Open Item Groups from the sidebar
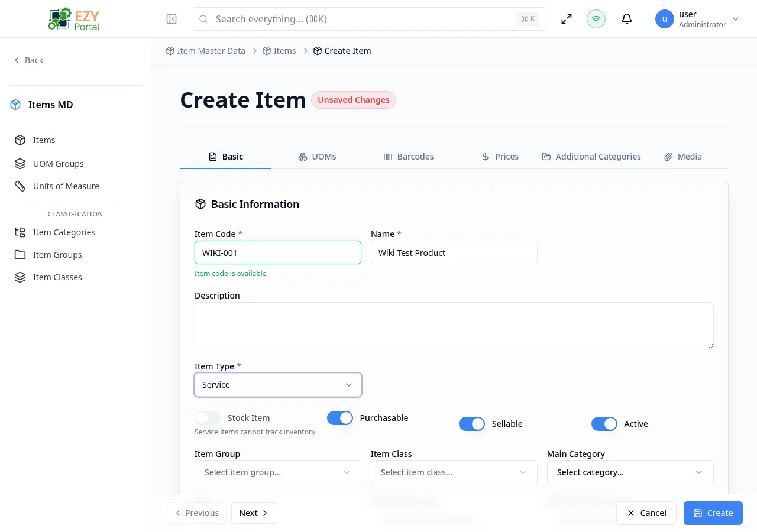757x532 pixels. point(57,254)
